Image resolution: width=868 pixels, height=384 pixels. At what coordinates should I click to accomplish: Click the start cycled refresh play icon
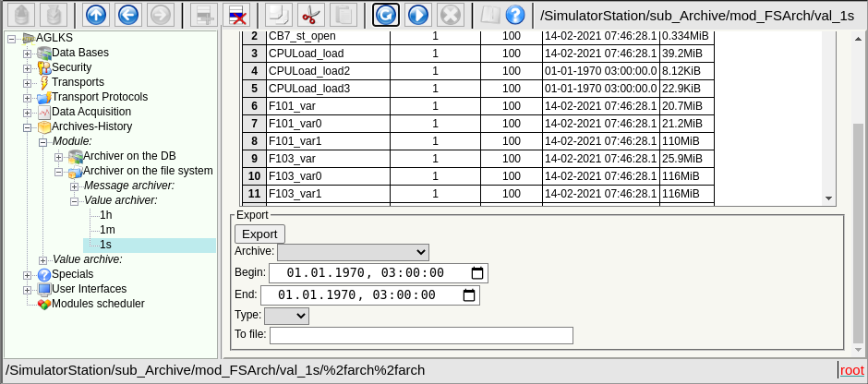(x=417, y=15)
